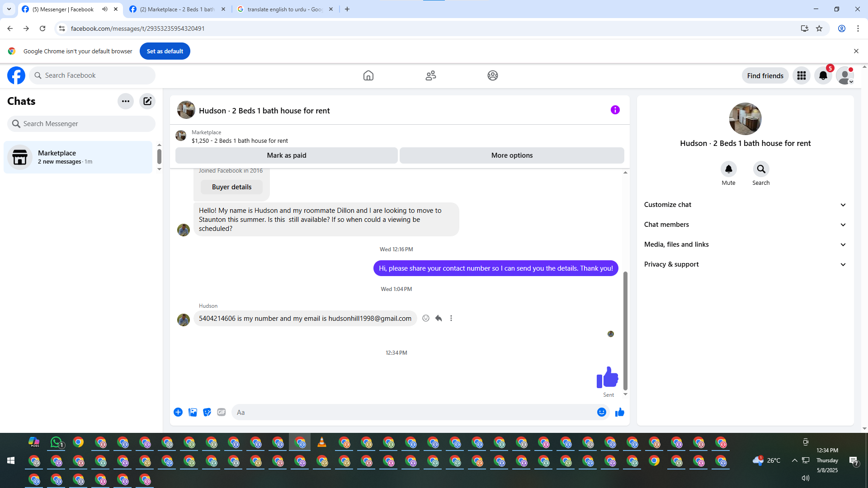Click chat list scrollbar thumb
Image resolution: width=868 pixels, height=488 pixels.
pyautogui.click(x=159, y=156)
